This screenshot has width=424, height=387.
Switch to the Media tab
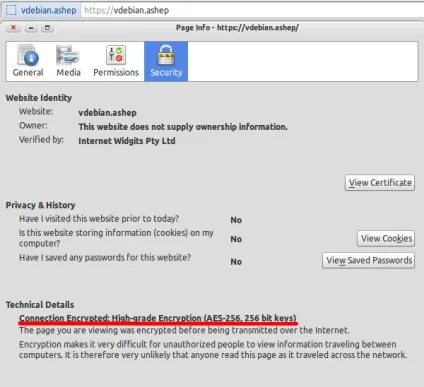(68, 61)
